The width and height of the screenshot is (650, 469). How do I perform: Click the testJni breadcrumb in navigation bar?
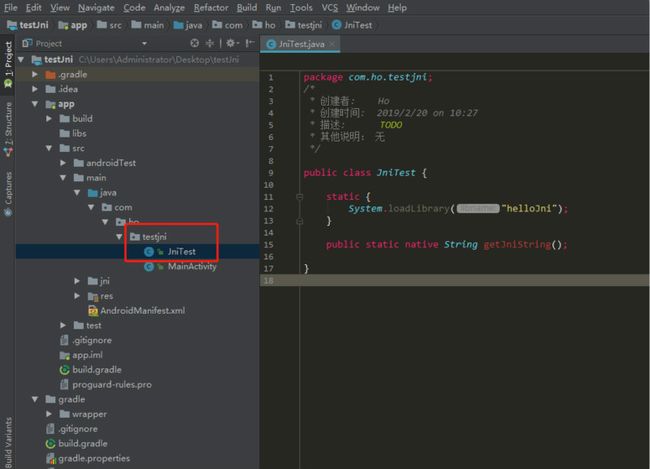[28, 25]
